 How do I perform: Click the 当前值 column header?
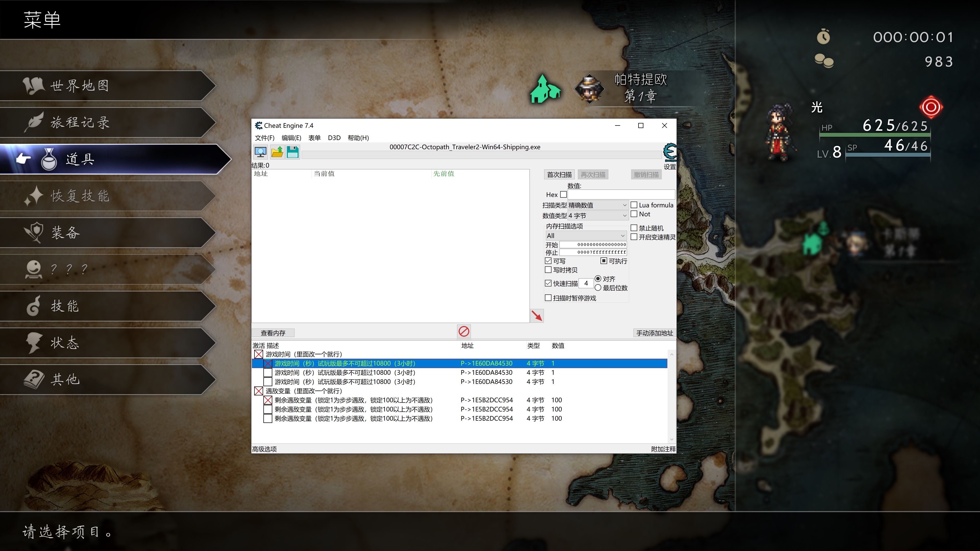(x=324, y=174)
